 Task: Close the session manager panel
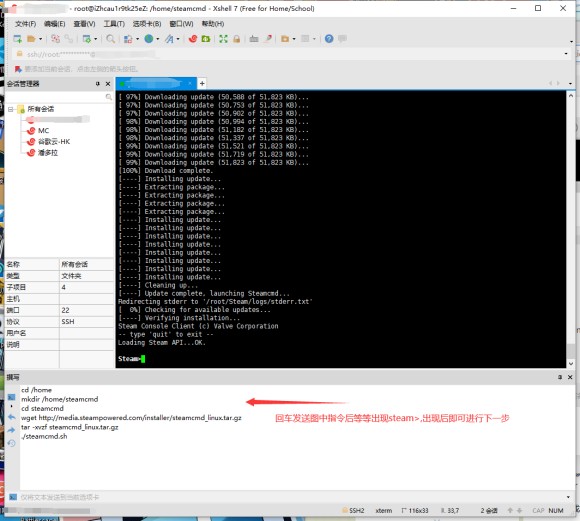[108, 84]
